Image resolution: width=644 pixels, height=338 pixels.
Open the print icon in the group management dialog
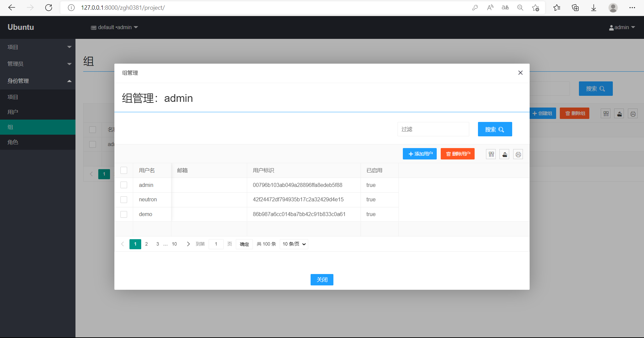518,154
